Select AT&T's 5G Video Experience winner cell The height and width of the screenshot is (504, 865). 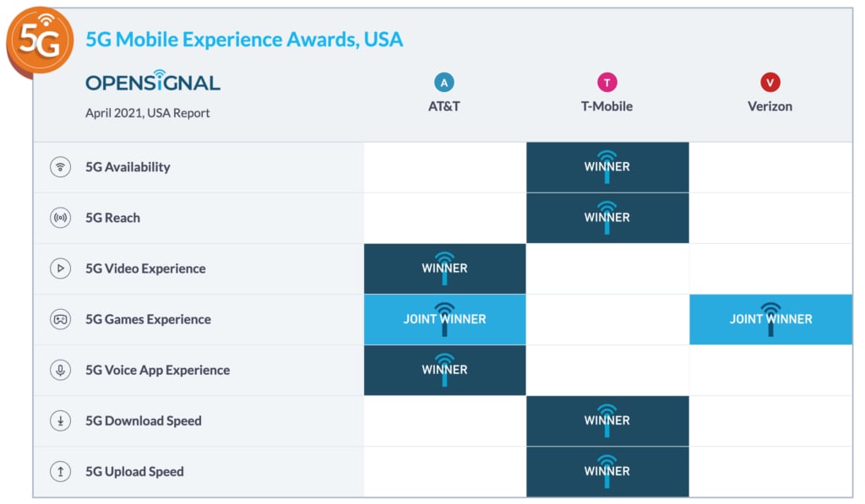click(x=444, y=268)
